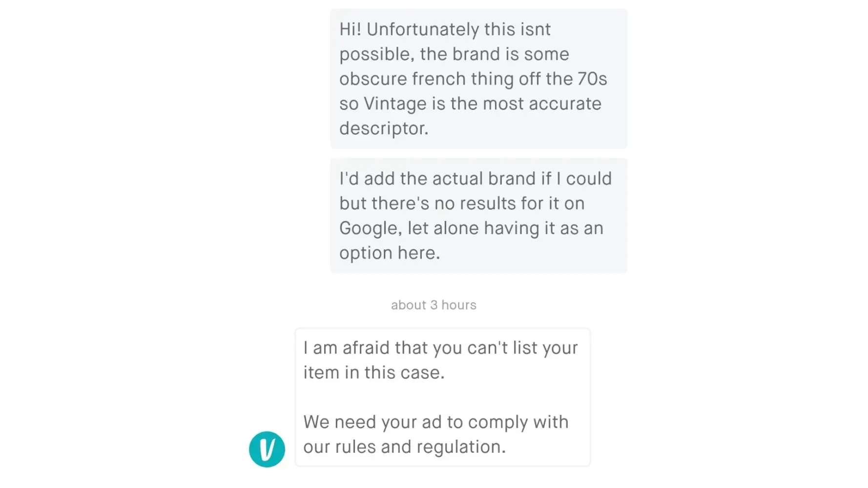Viewport: 868px width, 488px height.
Task: Click the line "We need your ad to comply with"
Action: 436,422
